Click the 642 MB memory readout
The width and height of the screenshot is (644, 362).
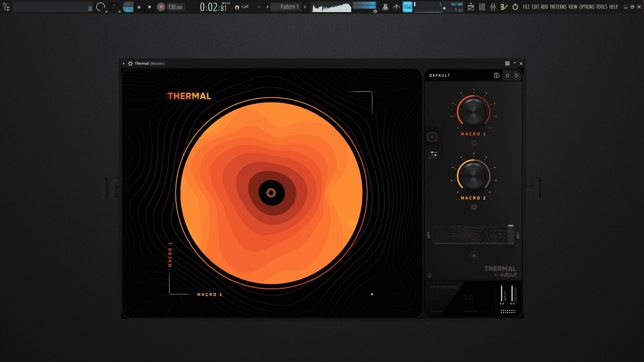(457, 4)
